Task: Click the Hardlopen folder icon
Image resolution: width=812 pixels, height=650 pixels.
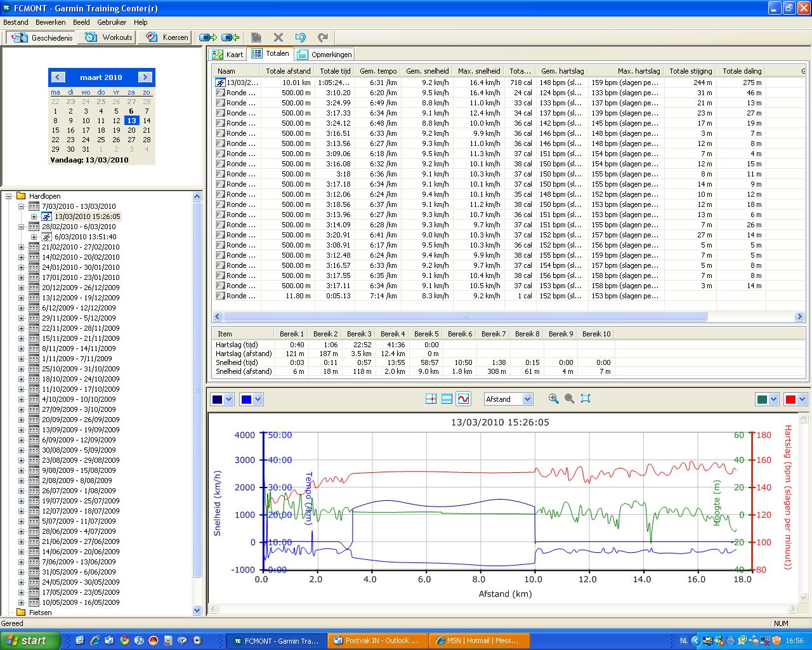Action: pyautogui.click(x=21, y=196)
